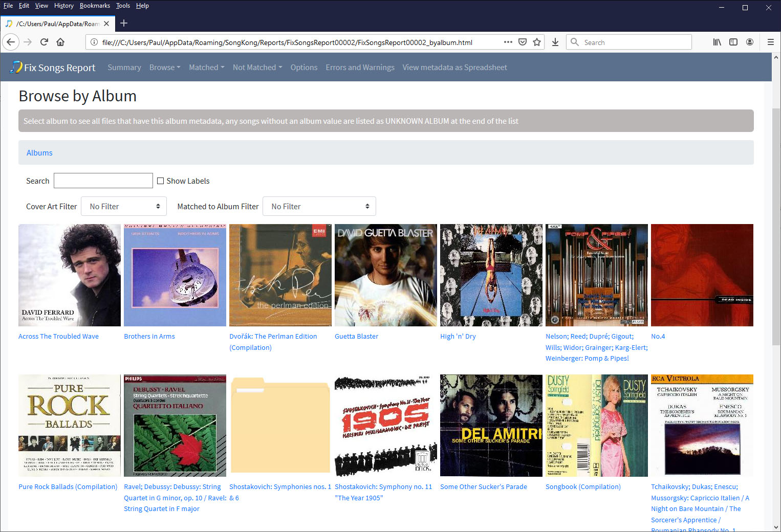Expand the Browse navbar dropdown
Image resolution: width=781 pixels, height=532 pixels.
tap(165, 67)
